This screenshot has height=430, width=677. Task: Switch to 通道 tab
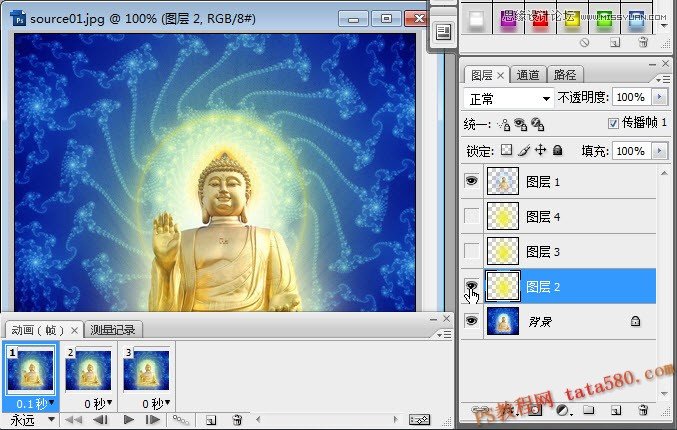click(x=528, y=75)
